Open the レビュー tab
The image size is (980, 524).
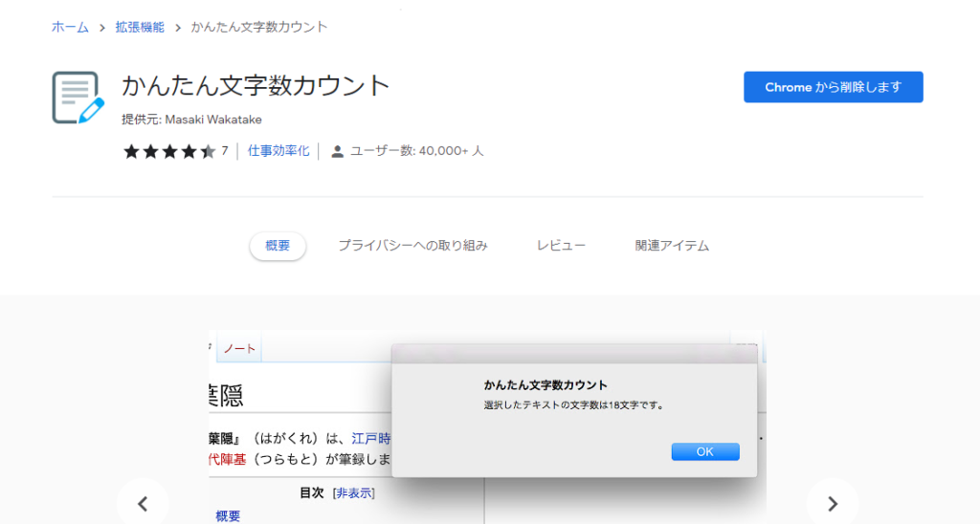tap(561, 246)
